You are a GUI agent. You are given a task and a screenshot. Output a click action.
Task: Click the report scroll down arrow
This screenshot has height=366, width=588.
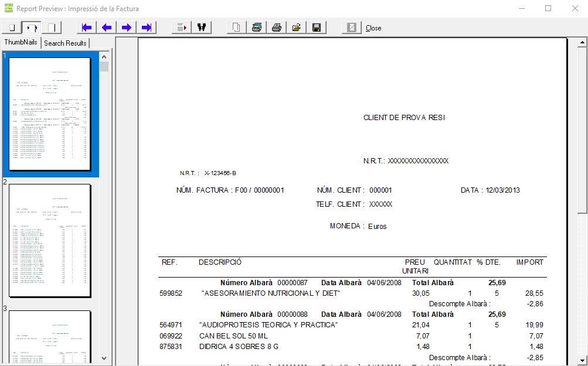point(582,360)
